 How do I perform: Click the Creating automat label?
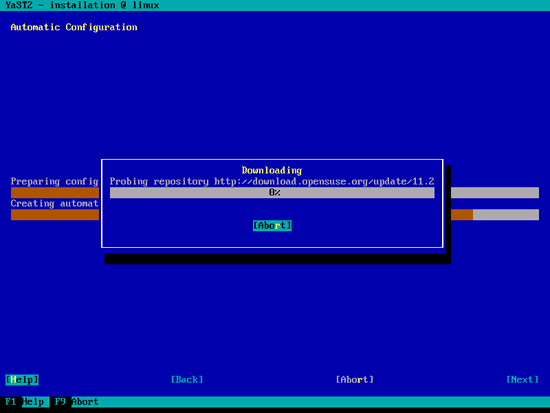(54, 204)
